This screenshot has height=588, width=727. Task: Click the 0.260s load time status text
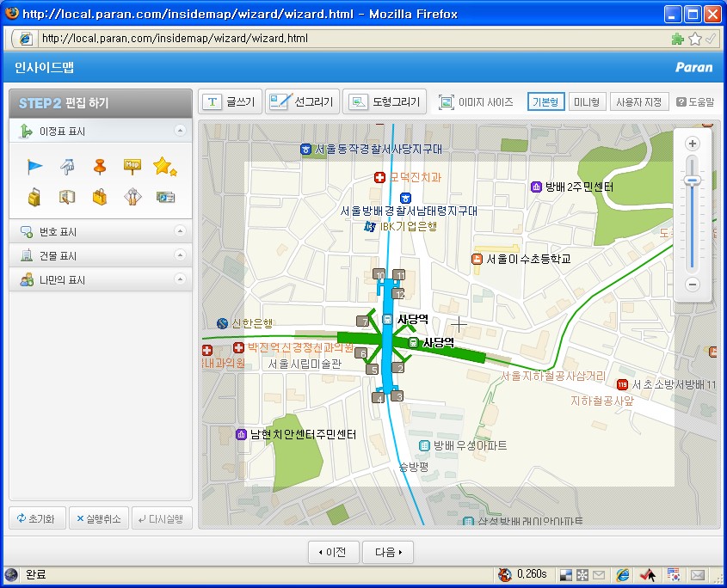coord(532,574)
